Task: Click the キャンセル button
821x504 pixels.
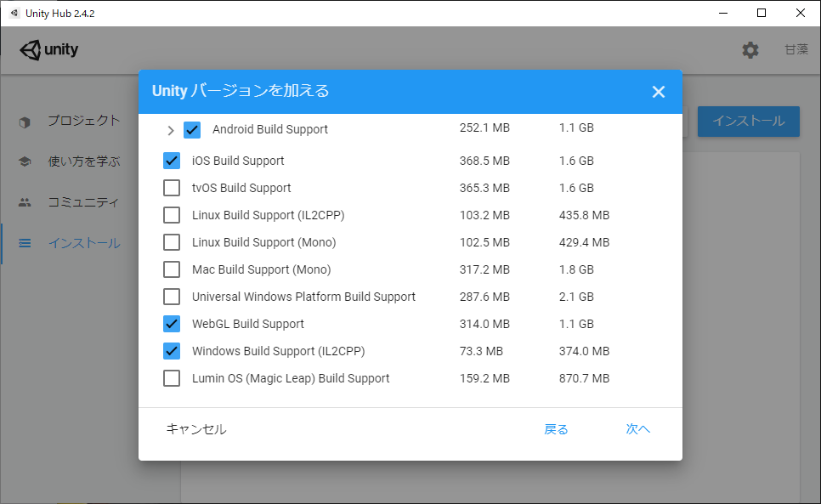Action: coord(196,429)
